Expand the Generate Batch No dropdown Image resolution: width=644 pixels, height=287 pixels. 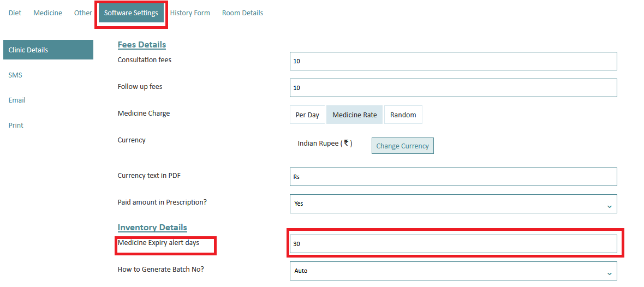tap(454, 271)
